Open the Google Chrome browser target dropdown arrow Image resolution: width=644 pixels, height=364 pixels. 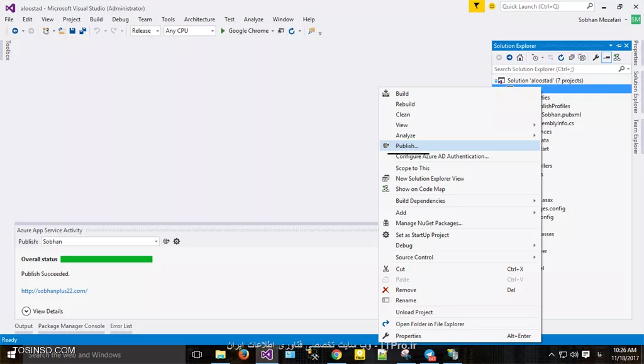point(273,31)
